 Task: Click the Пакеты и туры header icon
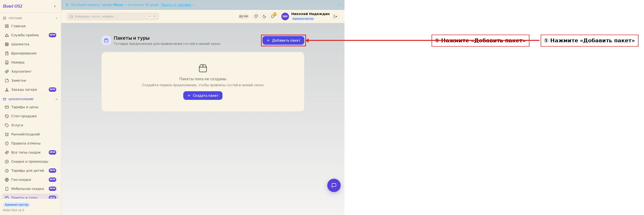click(x=106, y=40)
